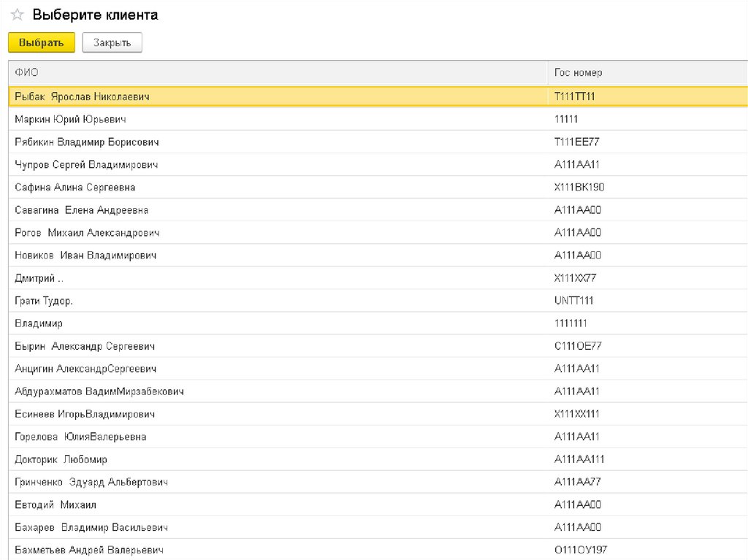Viewport: 748px width, 560px height.
Task: Select client Чупров Сергей Владимирович
Action: point(86,164)
